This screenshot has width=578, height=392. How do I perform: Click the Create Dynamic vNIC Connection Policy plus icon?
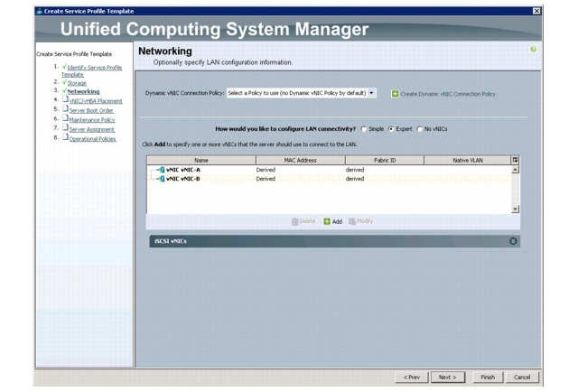pos(395,94)
